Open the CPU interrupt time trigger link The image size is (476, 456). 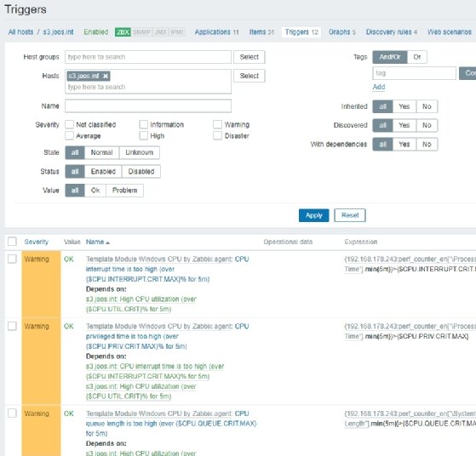pyautogui.click(x=167, y=269)
